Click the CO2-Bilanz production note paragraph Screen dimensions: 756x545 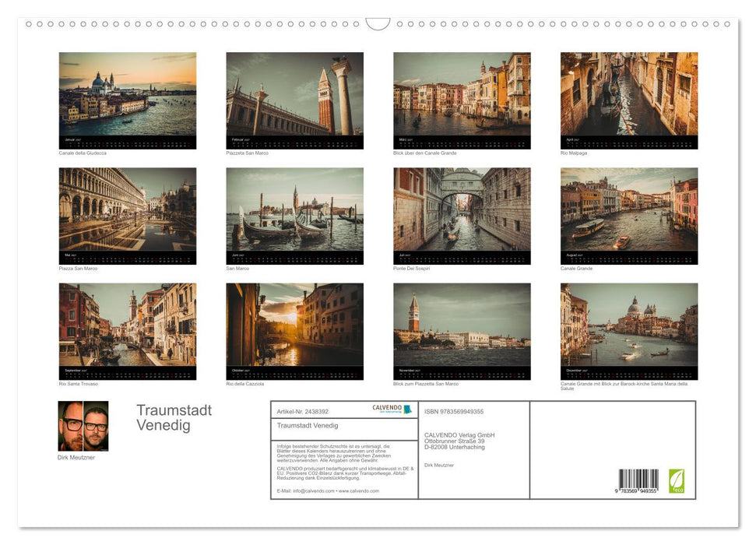click(345, 473)
